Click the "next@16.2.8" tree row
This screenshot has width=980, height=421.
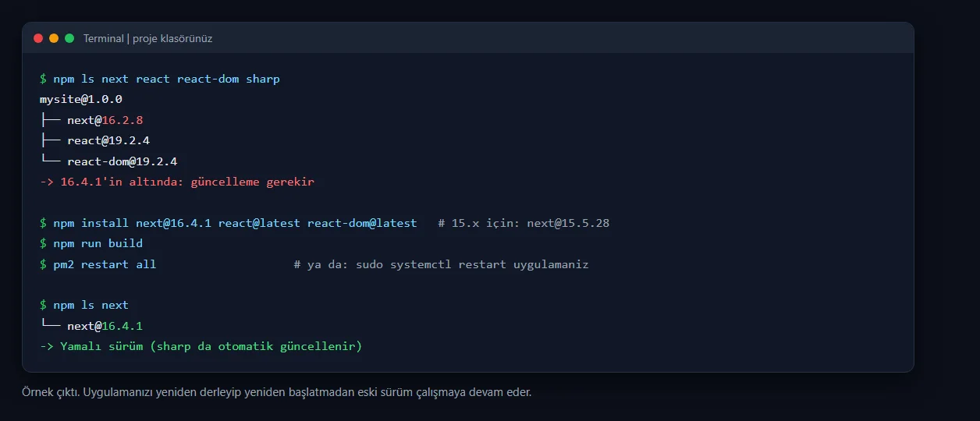91,120
